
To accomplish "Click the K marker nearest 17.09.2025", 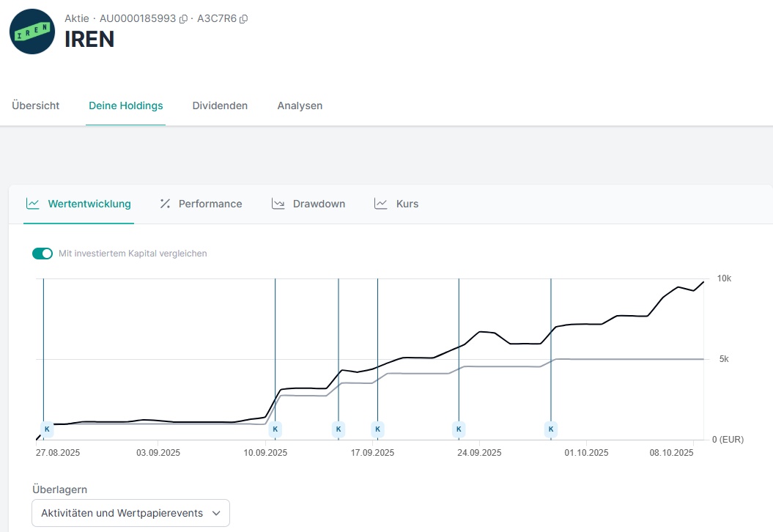I will 378,429.
